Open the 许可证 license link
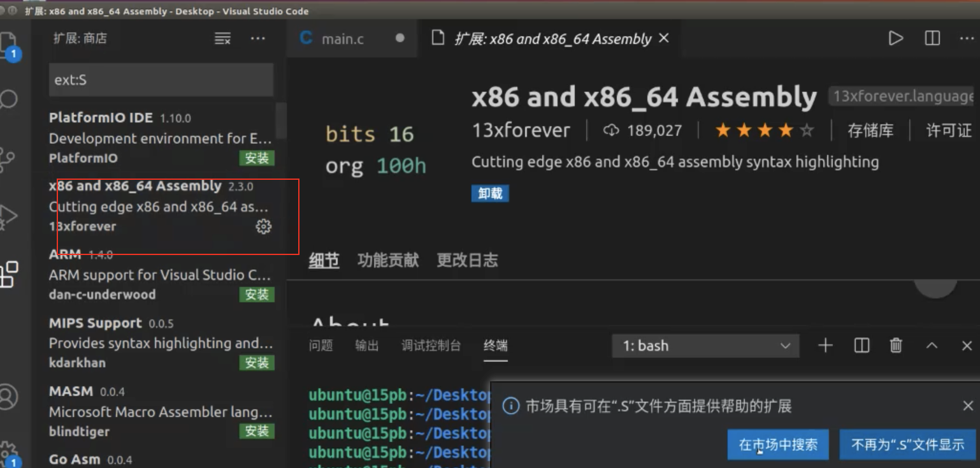The width and height of the screenshot is (980, 468). (949, 131)
